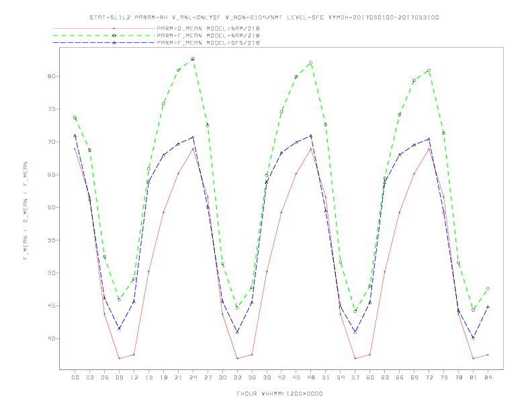The height and width of the screenshot is (411, 532).
Task: Click the y-axis tick label 55
Action: coord(51,240)
